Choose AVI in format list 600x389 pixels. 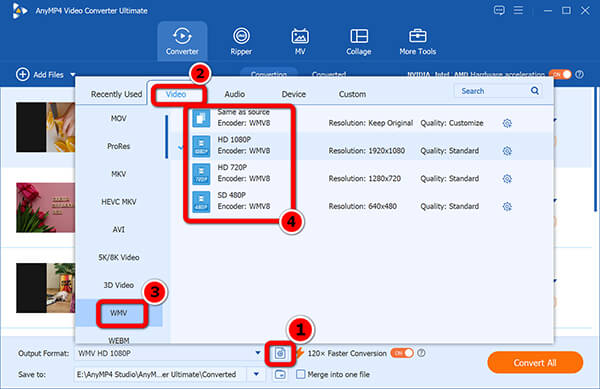click(x=119, y=229)
